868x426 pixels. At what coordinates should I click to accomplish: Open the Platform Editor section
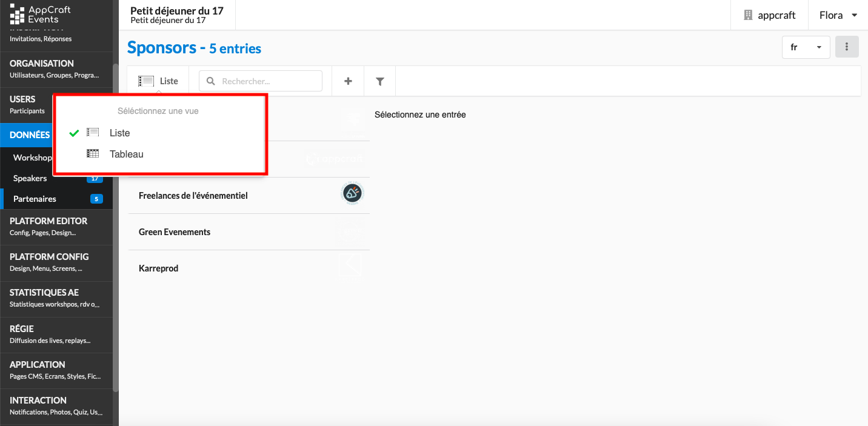point(48,226)
